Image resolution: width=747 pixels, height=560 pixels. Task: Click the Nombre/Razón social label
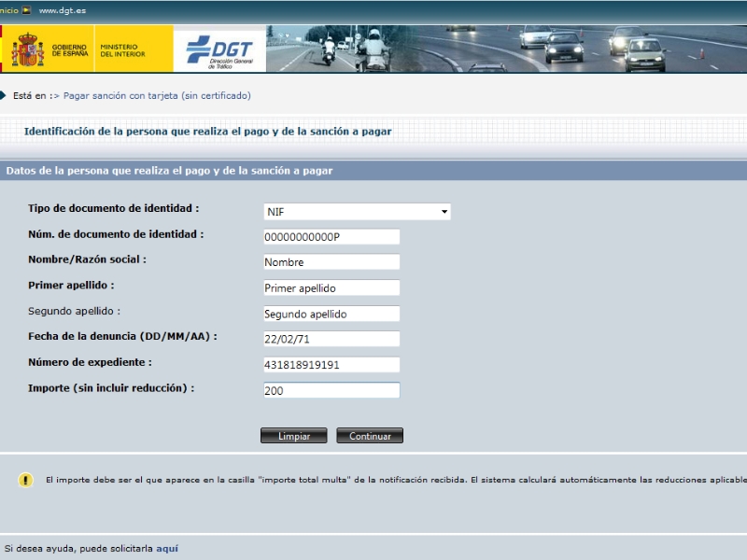[x=87, y=259]
